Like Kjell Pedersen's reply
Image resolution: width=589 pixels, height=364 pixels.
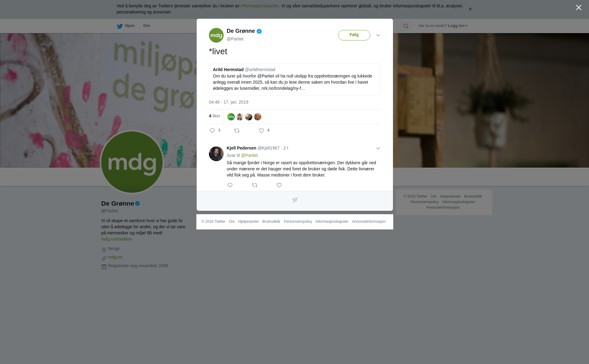click(x=279, y=185)
